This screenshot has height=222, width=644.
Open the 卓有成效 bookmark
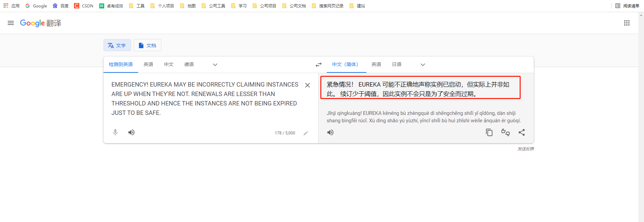pyautogui.click(x=111, y=6)
